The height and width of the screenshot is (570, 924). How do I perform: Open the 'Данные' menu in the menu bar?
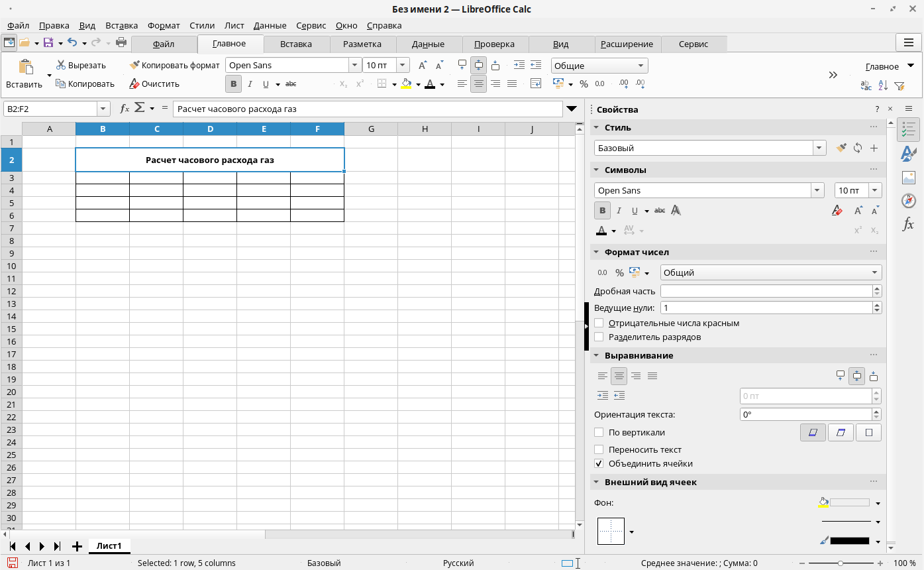click(270, 25)
